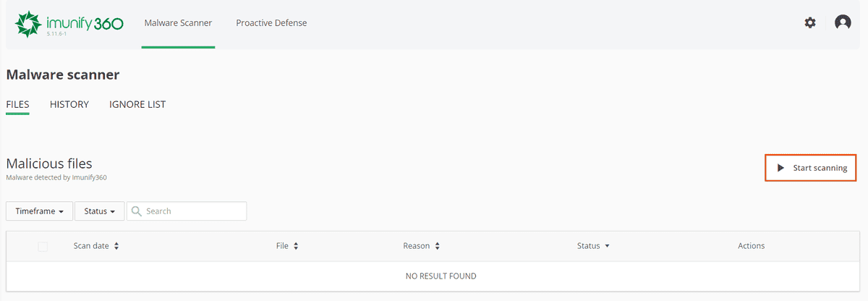This screenshot has width=868, height=301.
Task: Click the Imunify360 logo
Action: 69,23
